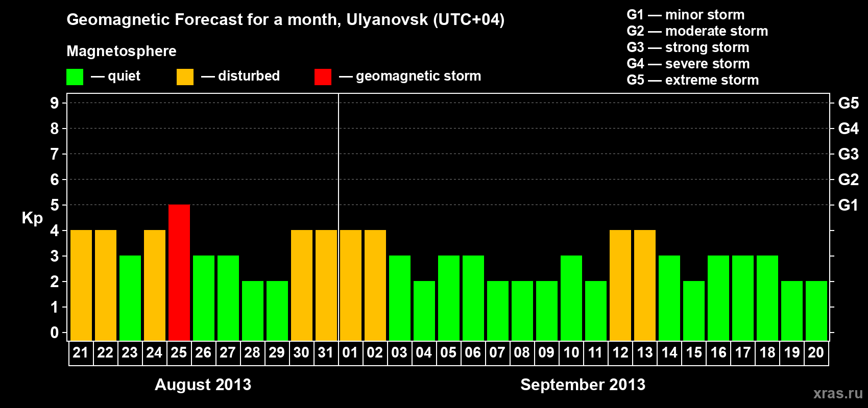Click the 'G2 — moderate storm' legend text
Viewport: 868px width, 408px height.
[x=697, y=31]
